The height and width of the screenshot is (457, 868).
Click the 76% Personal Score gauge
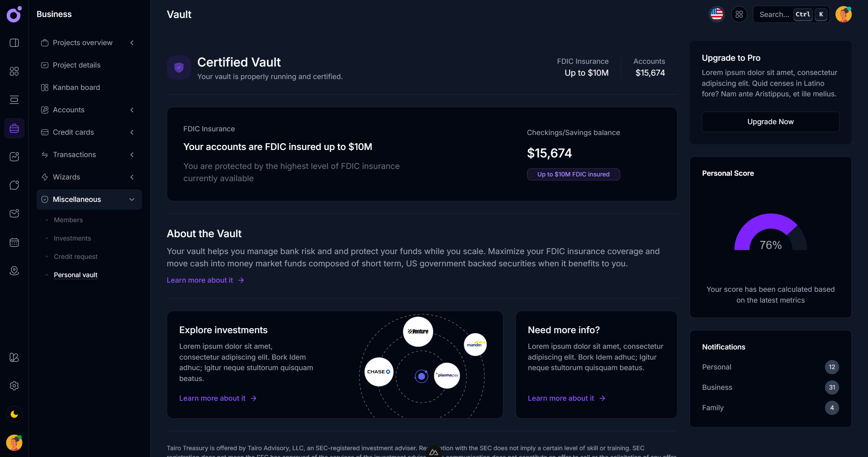coord(770,234)
